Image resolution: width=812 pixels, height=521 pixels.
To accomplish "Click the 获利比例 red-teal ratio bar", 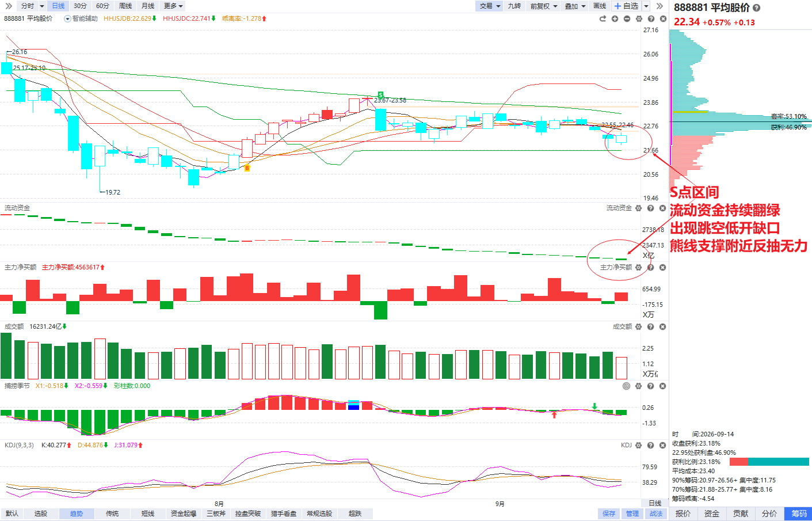I will (x=769, y=462).
